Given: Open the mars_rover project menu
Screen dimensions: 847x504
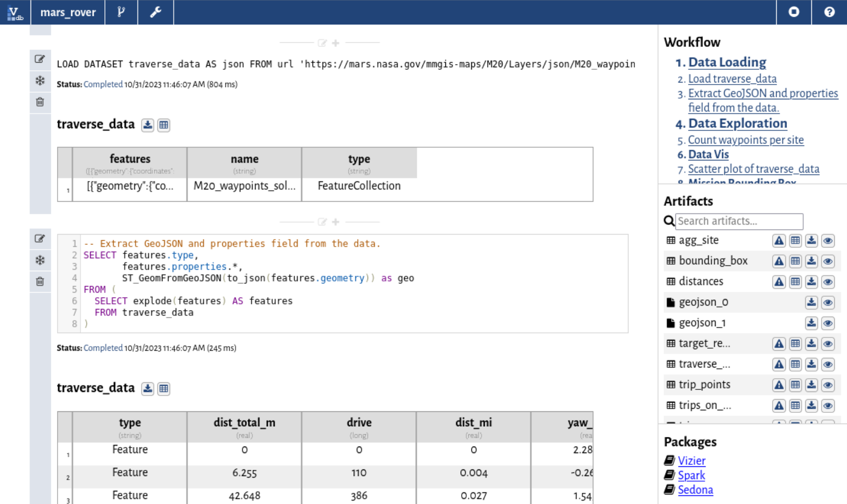Looking at the screenshot, I should 68,12.
